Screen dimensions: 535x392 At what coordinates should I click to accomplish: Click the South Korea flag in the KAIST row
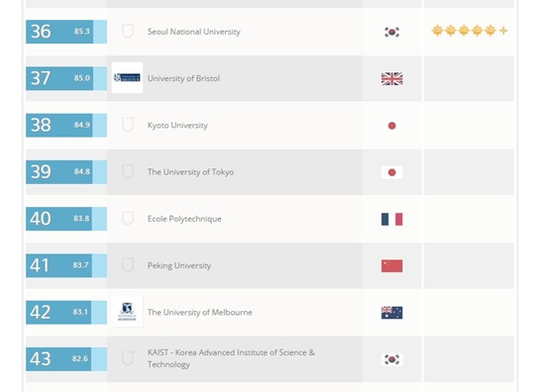(x=391, y=359)
